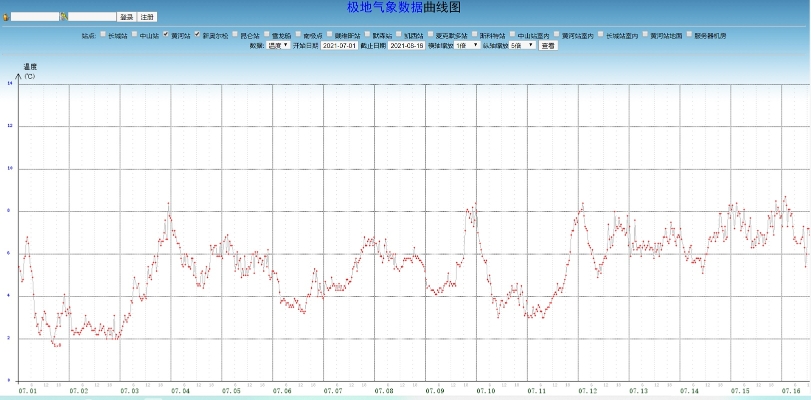
Task: Open the 横轴缩放 horizontal zoom dropdown
Action: pyautogui.click(x=467, y=45)
